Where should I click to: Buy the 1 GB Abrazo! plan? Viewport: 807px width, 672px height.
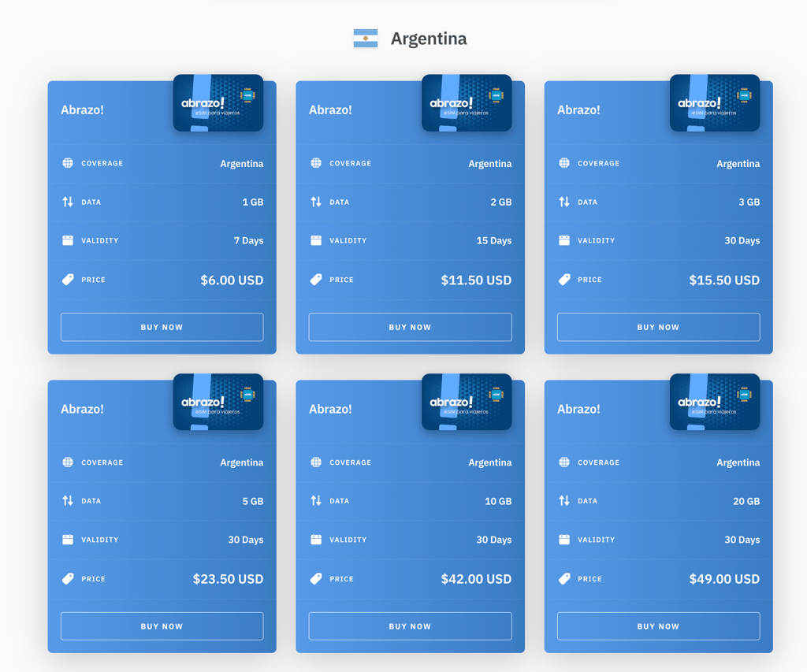[162, 327]
